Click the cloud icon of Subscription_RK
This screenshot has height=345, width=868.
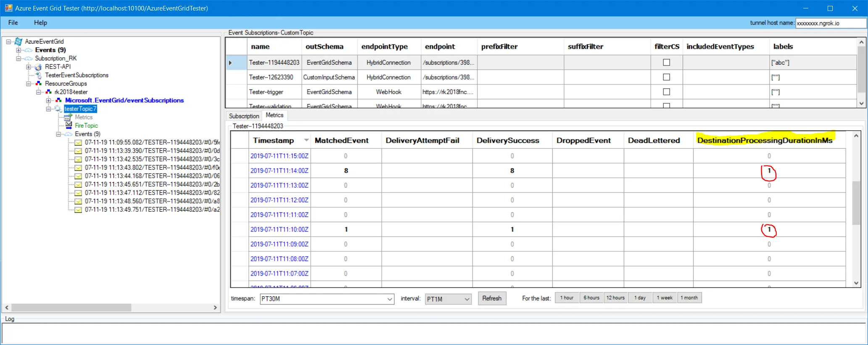click(x=28, y=58)
